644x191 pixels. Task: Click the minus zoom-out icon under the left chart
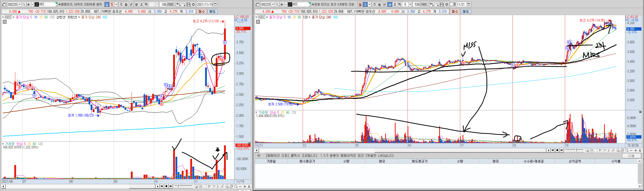click(240, 187)
